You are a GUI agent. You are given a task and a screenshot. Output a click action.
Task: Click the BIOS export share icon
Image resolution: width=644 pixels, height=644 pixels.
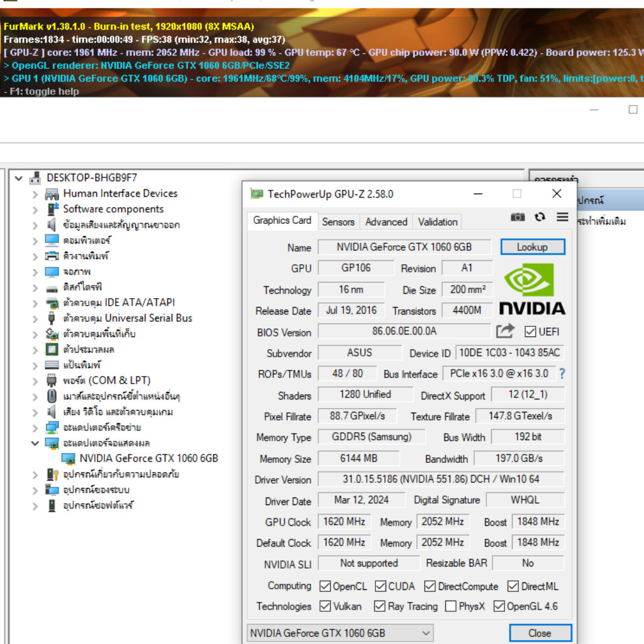coord(505,331)
